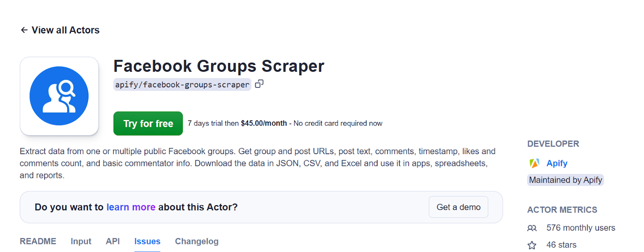Image resolution: width=644 pixels, height=252 pixels.
Task: Switch to the README tab
Action: click(38, 241)
